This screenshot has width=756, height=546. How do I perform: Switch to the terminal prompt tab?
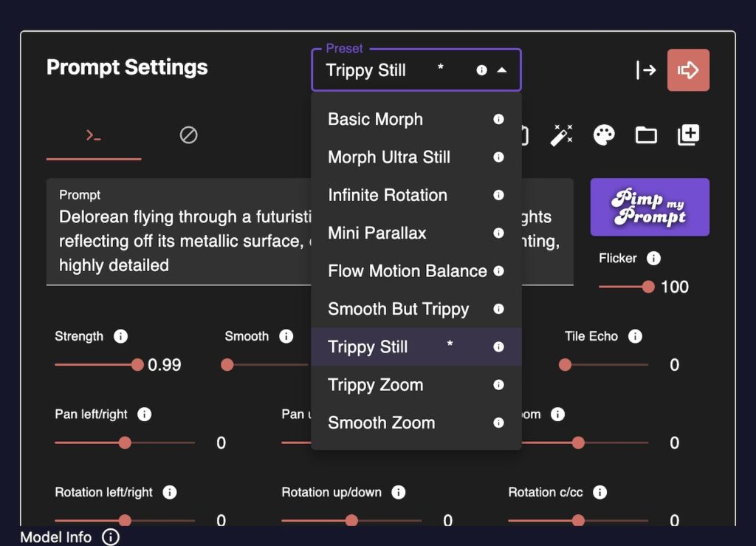click(94, 134)
